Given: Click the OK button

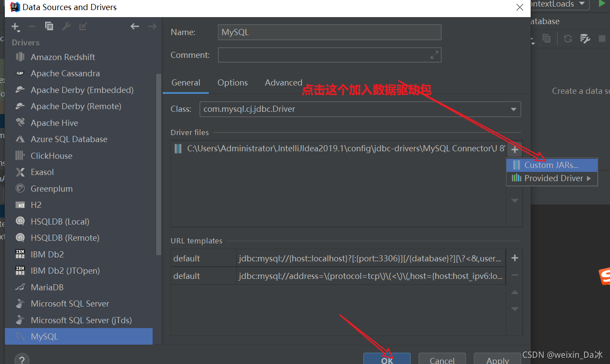Looking at the screenshot, I should [x=387, y=360].
